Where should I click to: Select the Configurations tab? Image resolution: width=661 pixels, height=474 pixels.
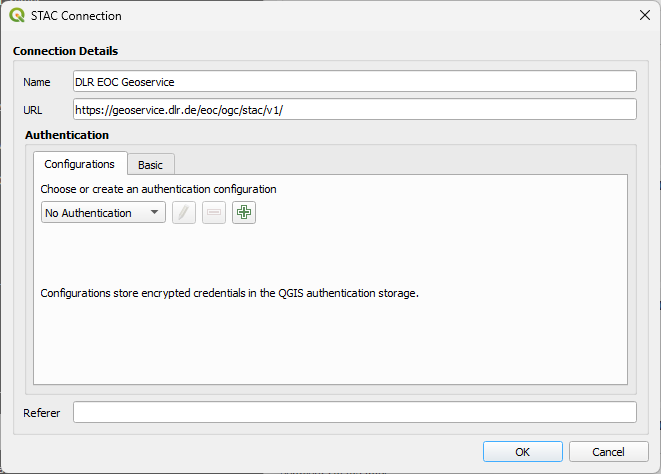[x=80, y=164]
